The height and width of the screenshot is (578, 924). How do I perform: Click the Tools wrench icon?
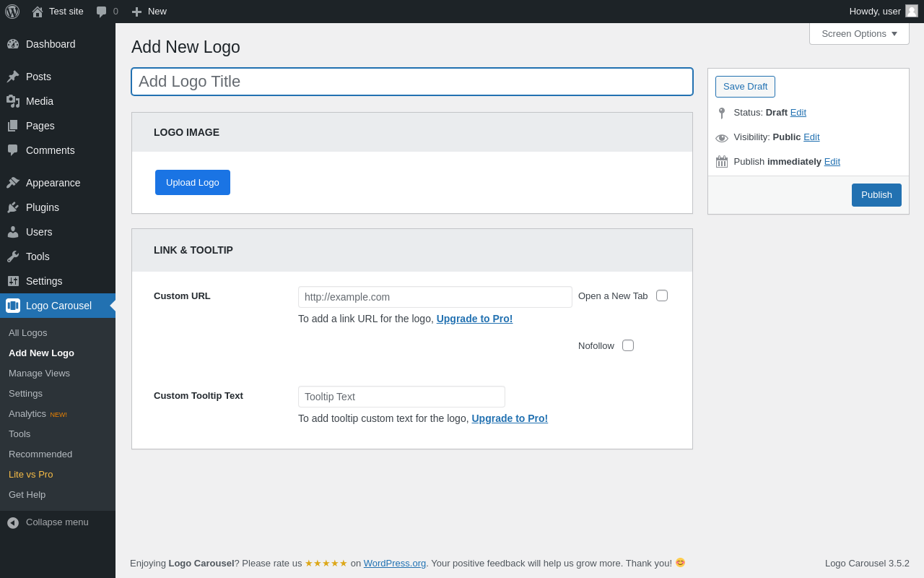tap(13, 256)
